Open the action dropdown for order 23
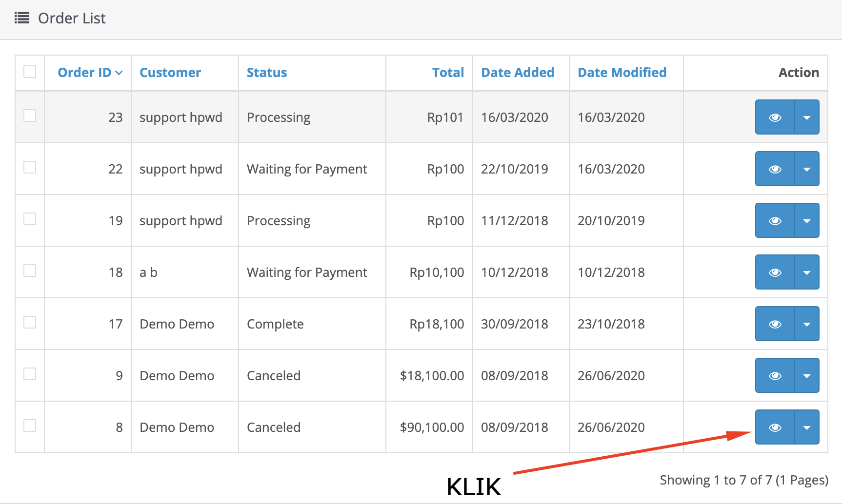The height and width of the screenshot is (504, 842). click(x=807, y=117)
